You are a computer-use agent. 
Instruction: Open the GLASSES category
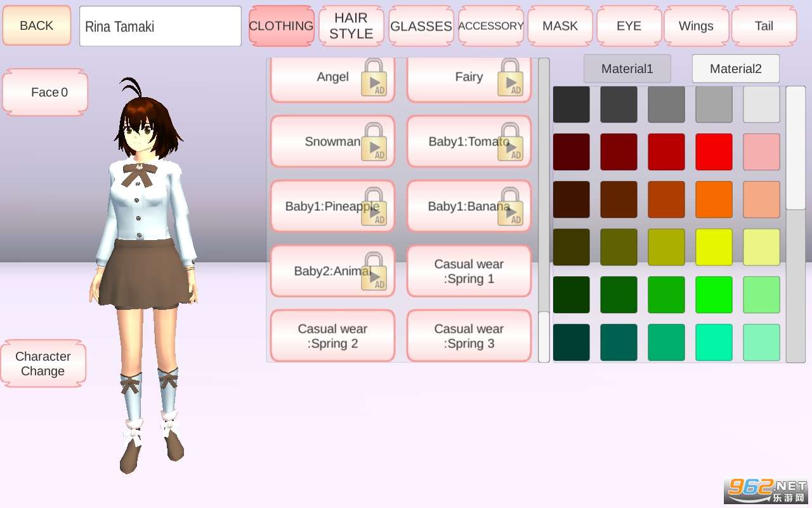(421, 26)
